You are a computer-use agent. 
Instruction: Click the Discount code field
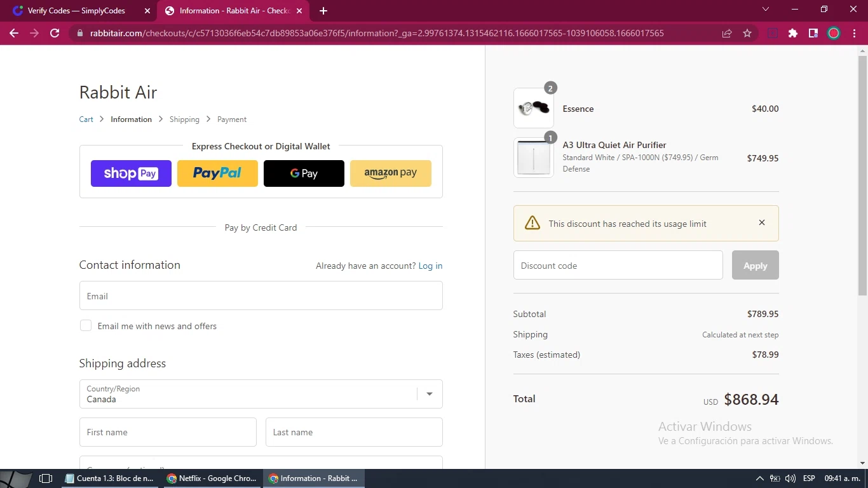[618, 265]
